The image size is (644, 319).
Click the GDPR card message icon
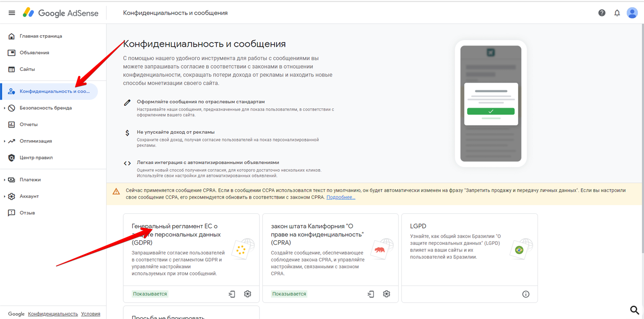[x=232, y=294]
